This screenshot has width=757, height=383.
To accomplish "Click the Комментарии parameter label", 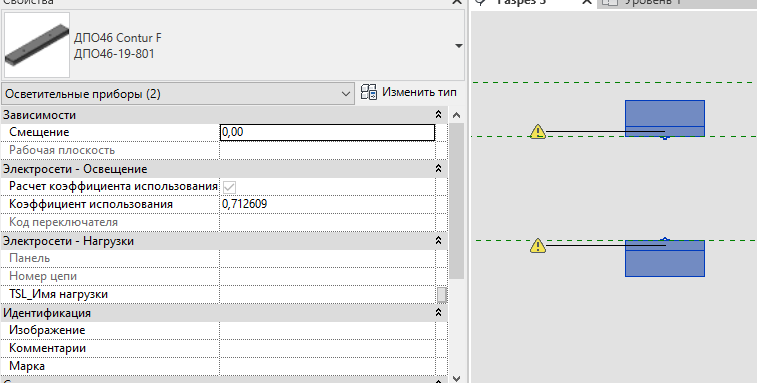I will pos(47,348).
